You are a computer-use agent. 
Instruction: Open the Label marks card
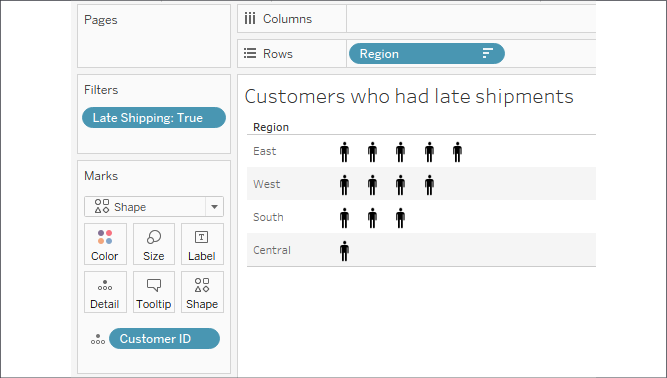click(x=202, y=244)
